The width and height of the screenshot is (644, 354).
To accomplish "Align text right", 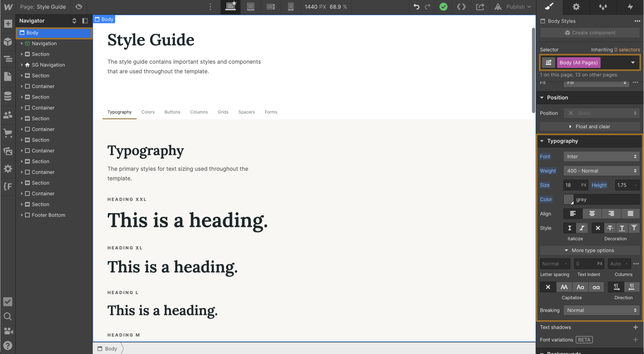I will coord(611,214).
